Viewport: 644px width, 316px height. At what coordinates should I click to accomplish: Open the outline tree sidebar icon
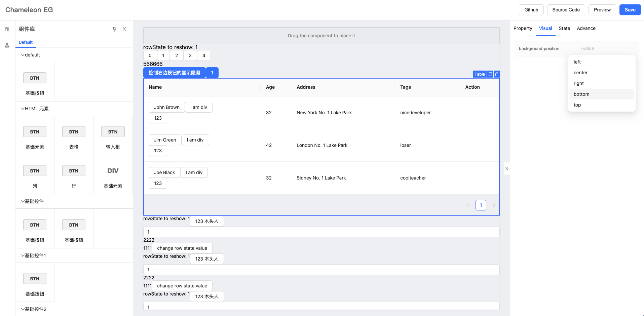[x=7, y=46]
